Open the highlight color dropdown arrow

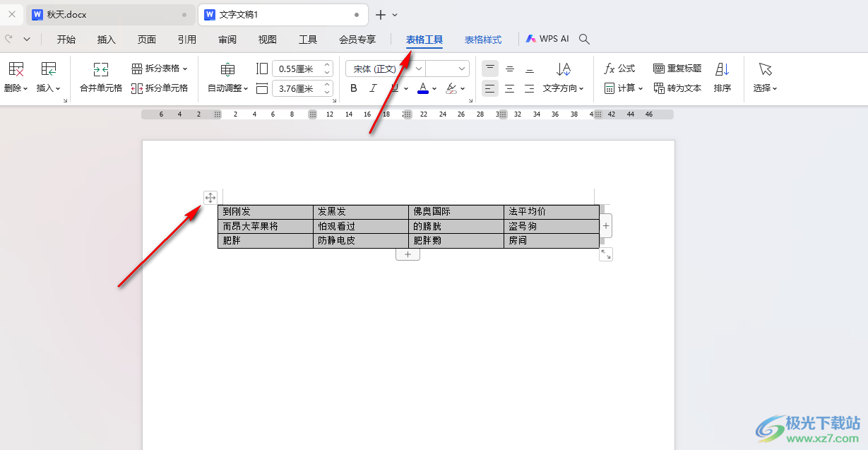click(x=463, y=88)
